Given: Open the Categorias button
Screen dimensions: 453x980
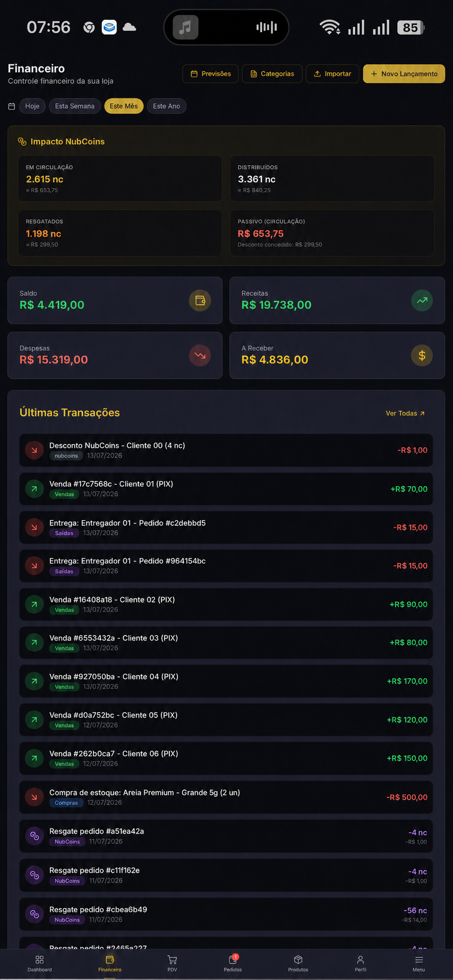Looking at the screenshot, I should pos(272,74).
